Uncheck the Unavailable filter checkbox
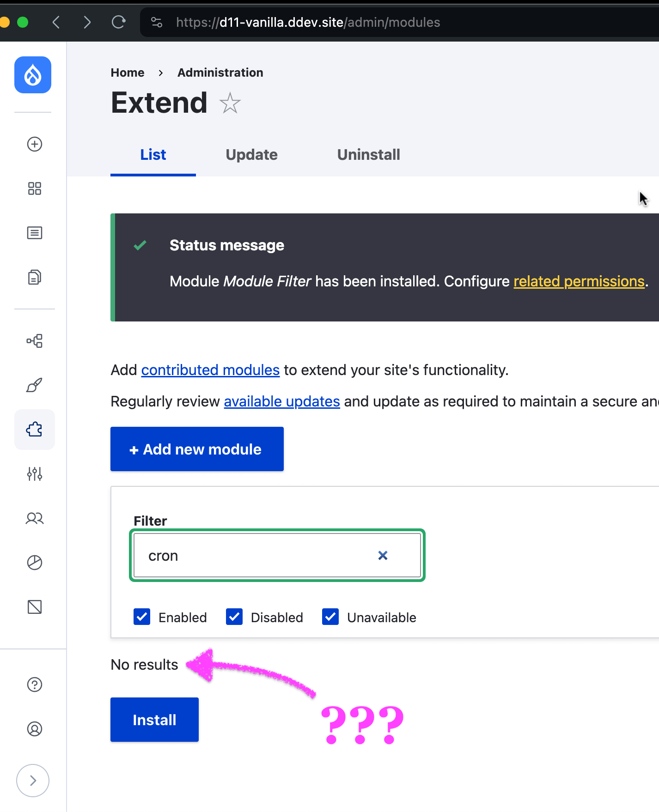The height and width of the screenshot is (812, 659). coord(330,617)
